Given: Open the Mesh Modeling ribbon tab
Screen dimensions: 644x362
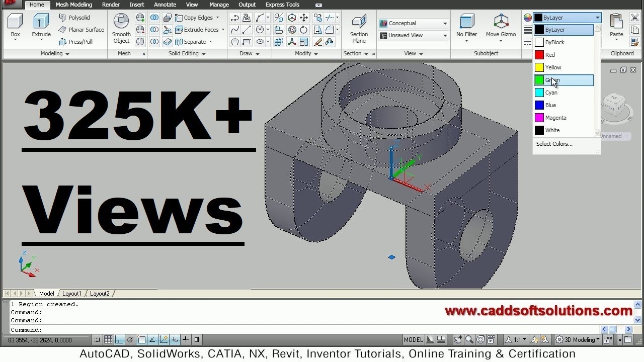Looking at the screenshot, I should tap(73, 5).
